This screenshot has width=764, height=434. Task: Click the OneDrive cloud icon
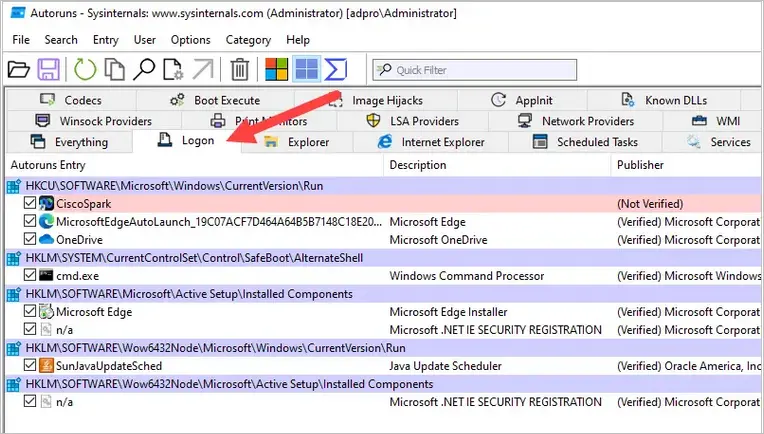tap(46, 240)
